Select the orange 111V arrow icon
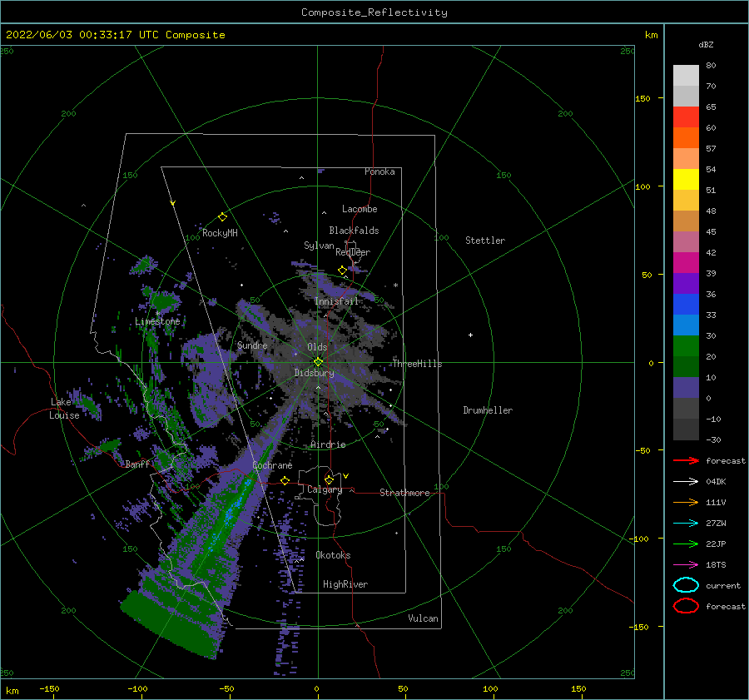This screenshot has width=749, height=700. [x=686, y=502]
